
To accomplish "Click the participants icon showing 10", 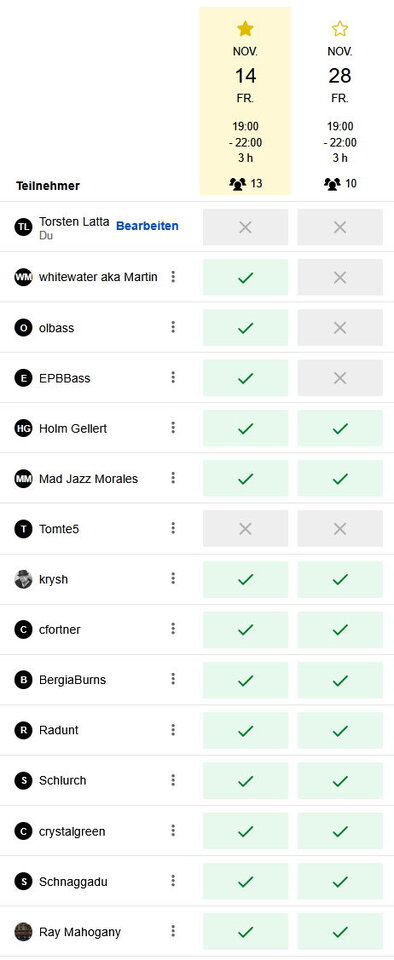I will tap(332, 184).
